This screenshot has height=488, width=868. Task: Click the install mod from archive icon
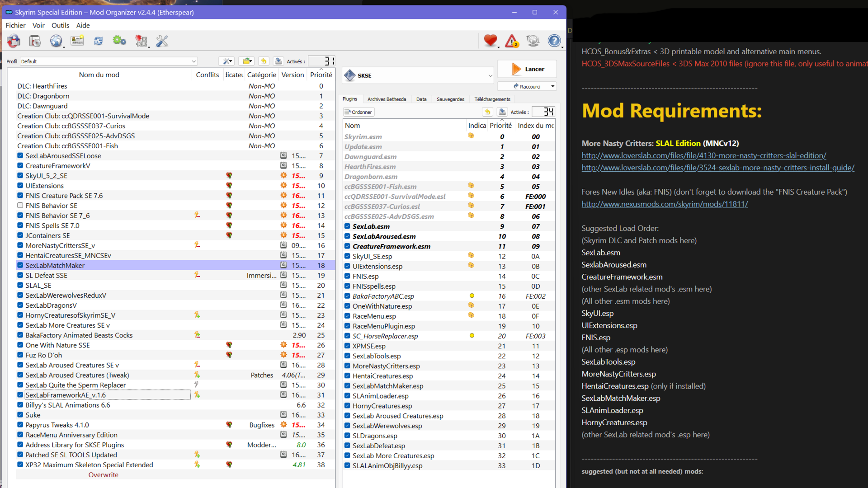tap(35, 41)
